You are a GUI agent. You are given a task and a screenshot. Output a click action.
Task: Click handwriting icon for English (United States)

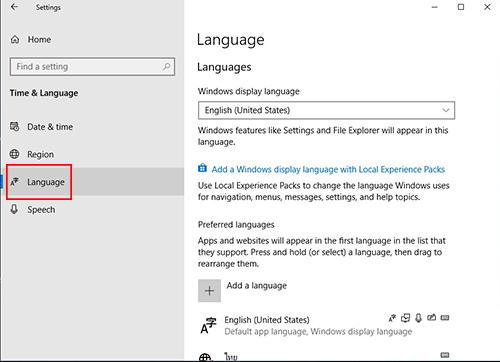click(432, 318)
